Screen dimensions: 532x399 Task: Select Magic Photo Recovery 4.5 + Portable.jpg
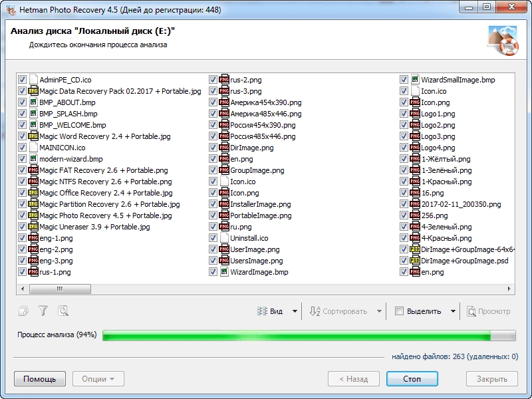pos(106,215)
